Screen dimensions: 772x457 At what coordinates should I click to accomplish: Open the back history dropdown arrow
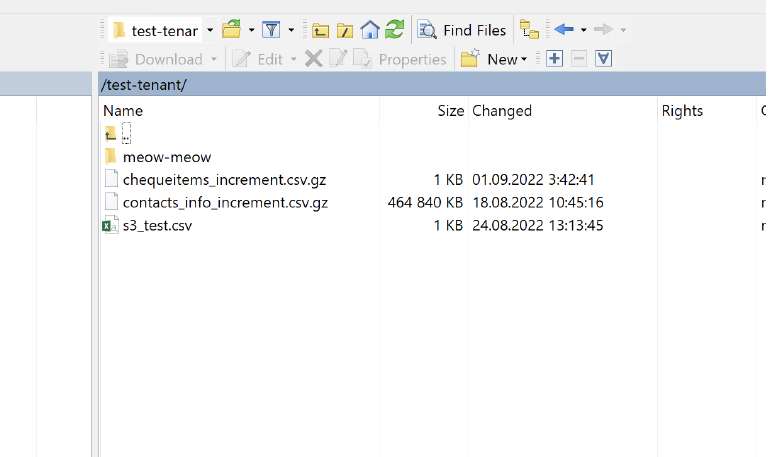pyautogui.click(x=583, y=30)
